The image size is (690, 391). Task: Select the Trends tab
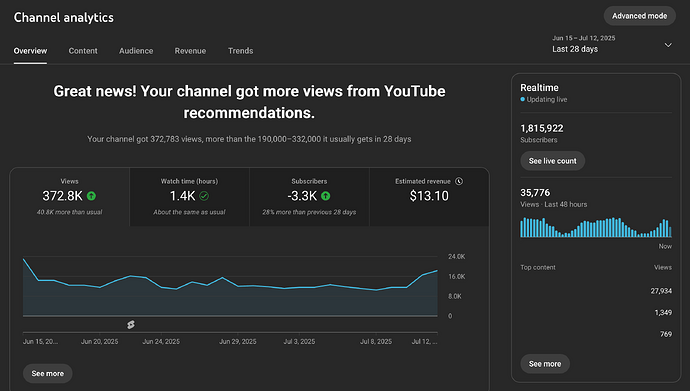(240, 51)
